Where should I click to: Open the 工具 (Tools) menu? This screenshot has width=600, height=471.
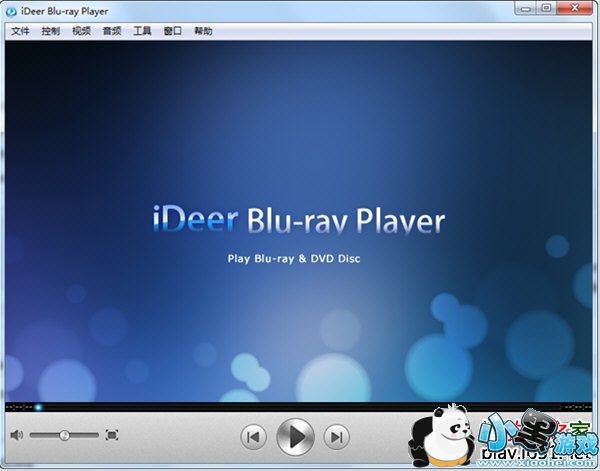tap(142, 31)
